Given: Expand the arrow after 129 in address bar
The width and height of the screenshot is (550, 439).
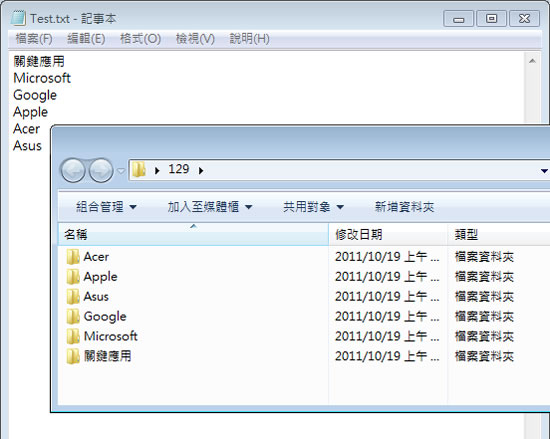Looking at the screenshot, I should click(x=201, y=170).
